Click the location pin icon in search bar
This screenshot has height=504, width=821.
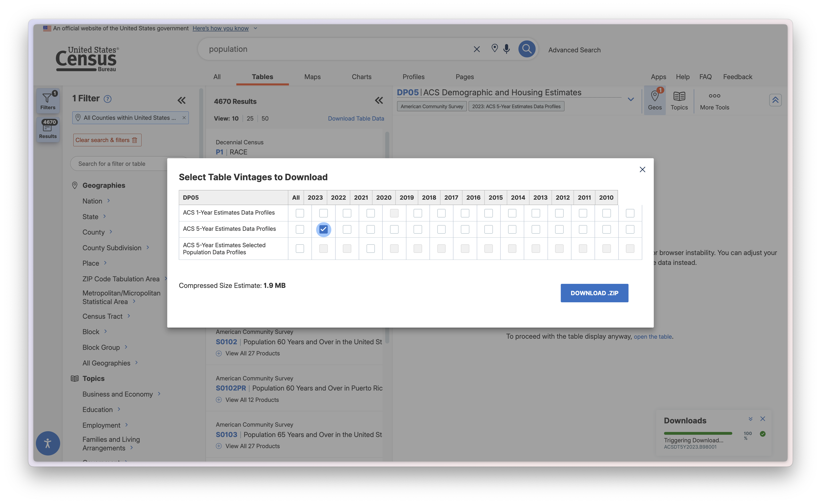pyautogui.click(x=495, y=48)
